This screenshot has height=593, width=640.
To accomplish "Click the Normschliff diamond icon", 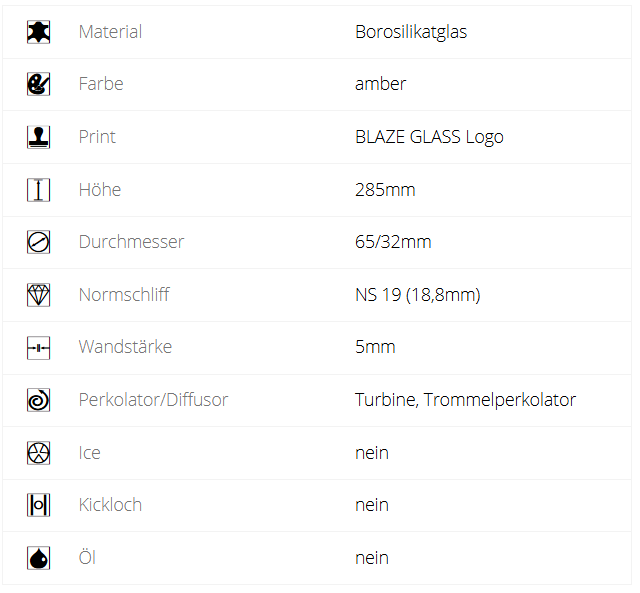I will [x=38, y=295].
